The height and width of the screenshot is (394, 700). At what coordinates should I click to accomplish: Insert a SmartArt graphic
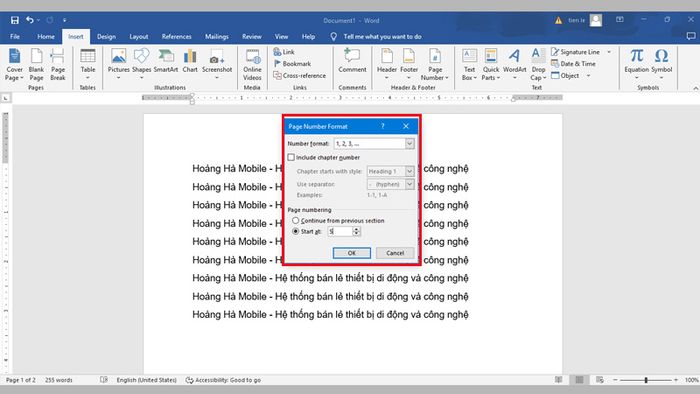tap(166, 61)
